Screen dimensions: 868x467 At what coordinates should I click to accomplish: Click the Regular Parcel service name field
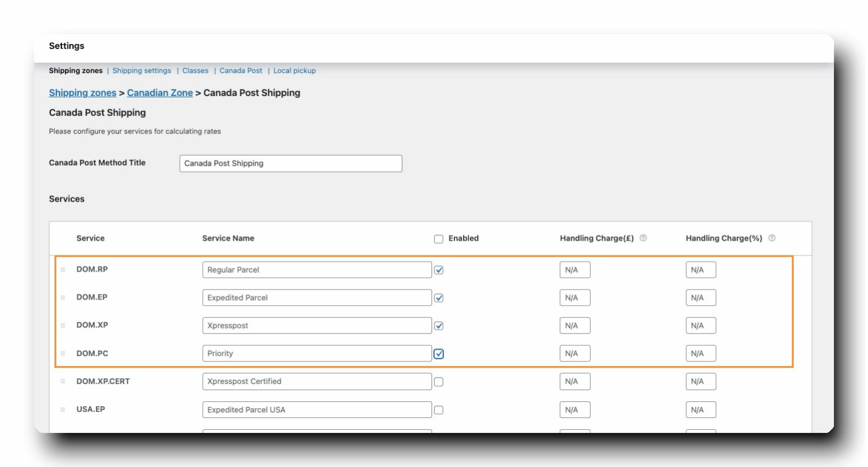point(317,270)
